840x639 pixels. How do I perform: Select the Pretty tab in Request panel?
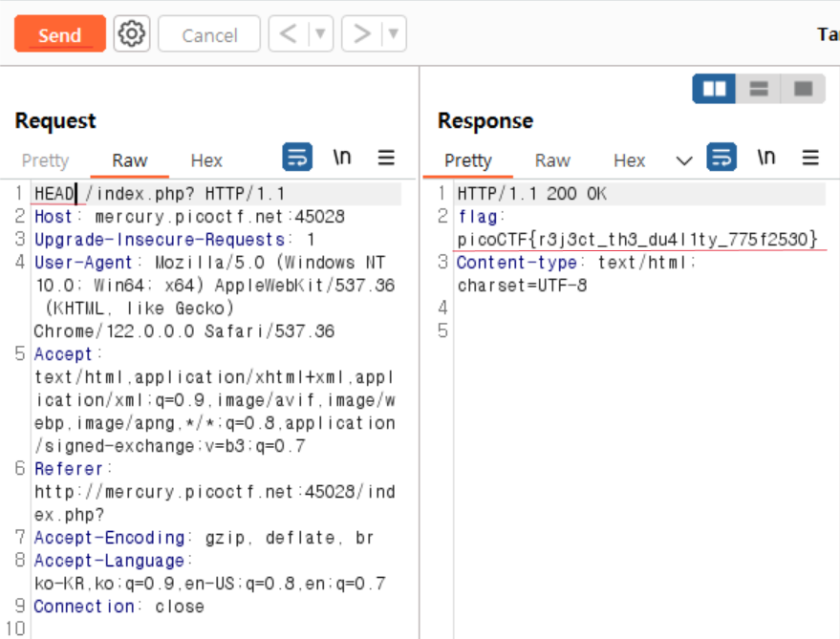click(x=46, y=160)
